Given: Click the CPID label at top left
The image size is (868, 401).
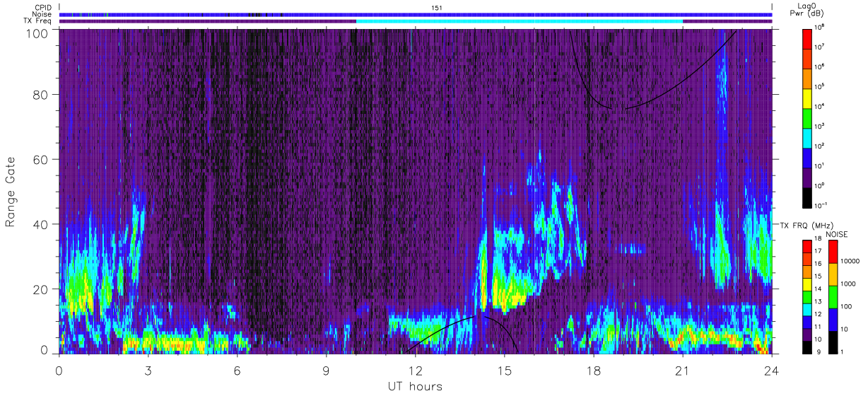Looking at the screenshot, I should [42, 7].
